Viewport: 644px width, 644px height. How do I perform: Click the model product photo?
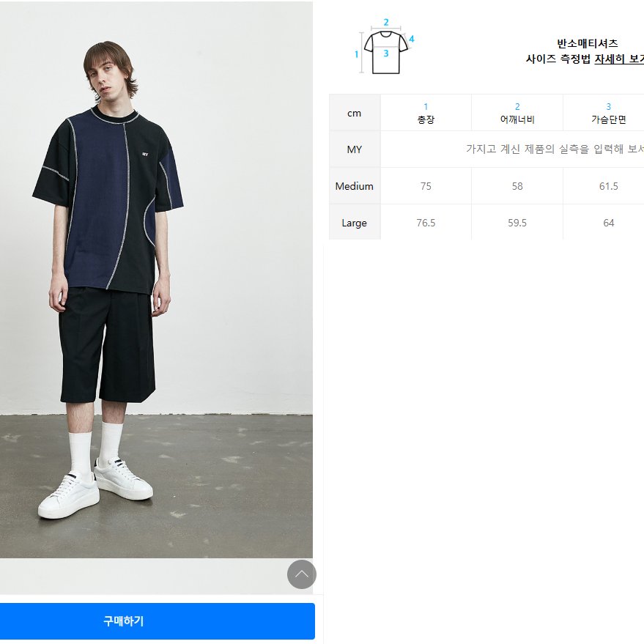(x=156, y=279)
